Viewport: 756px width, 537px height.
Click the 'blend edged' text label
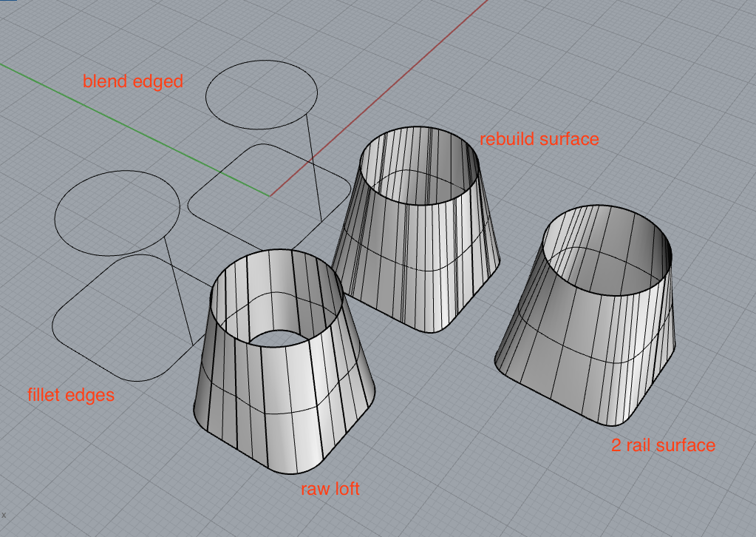click(133, 82)
